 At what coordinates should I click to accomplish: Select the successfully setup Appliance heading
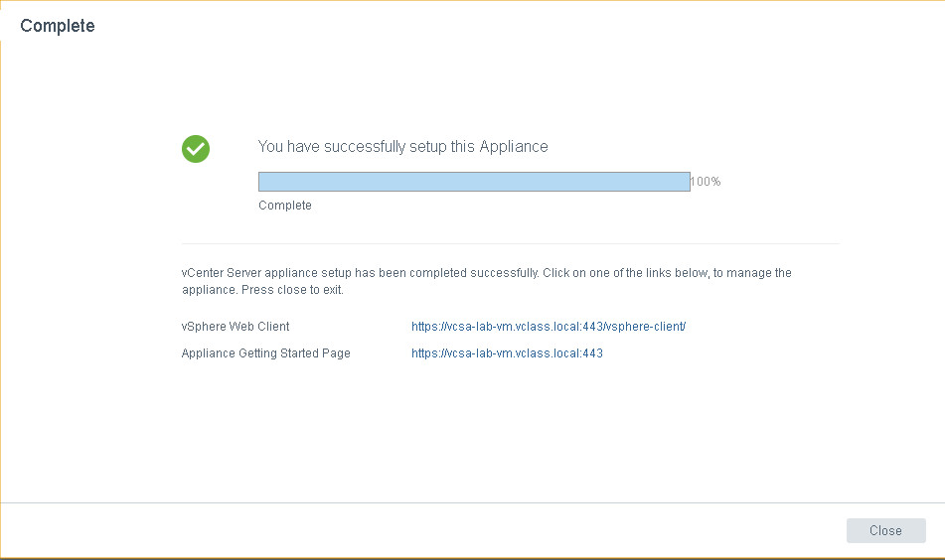402,146
